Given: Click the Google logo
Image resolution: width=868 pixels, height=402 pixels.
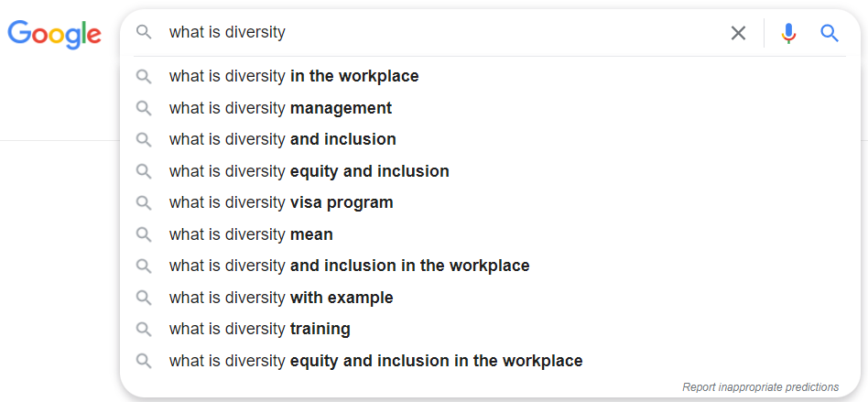Looking at the screenshot, I should pos(54,34).
